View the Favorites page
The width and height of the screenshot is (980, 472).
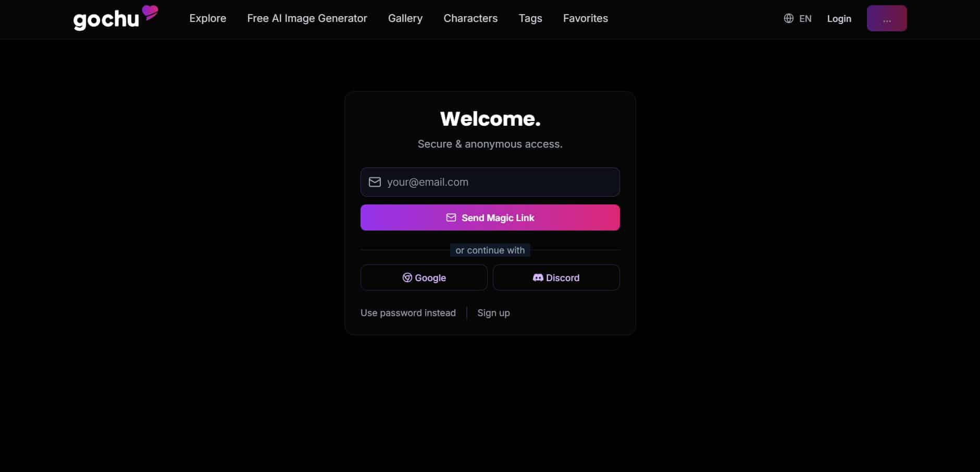click(x=586, y=18)
